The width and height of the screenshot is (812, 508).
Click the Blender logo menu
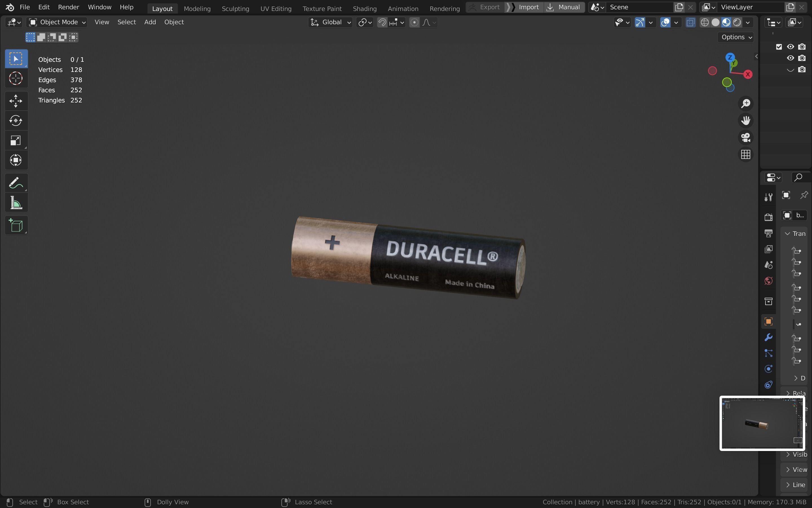[x=10, y=7]
